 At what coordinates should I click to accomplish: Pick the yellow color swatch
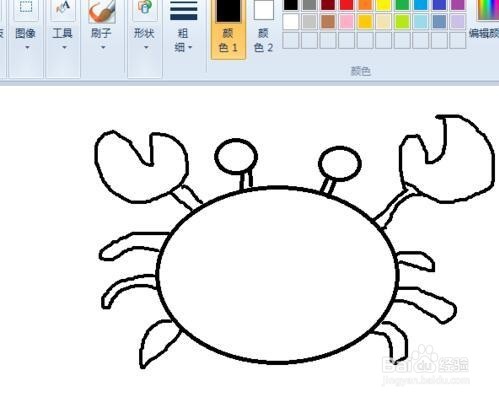[384, 4]
